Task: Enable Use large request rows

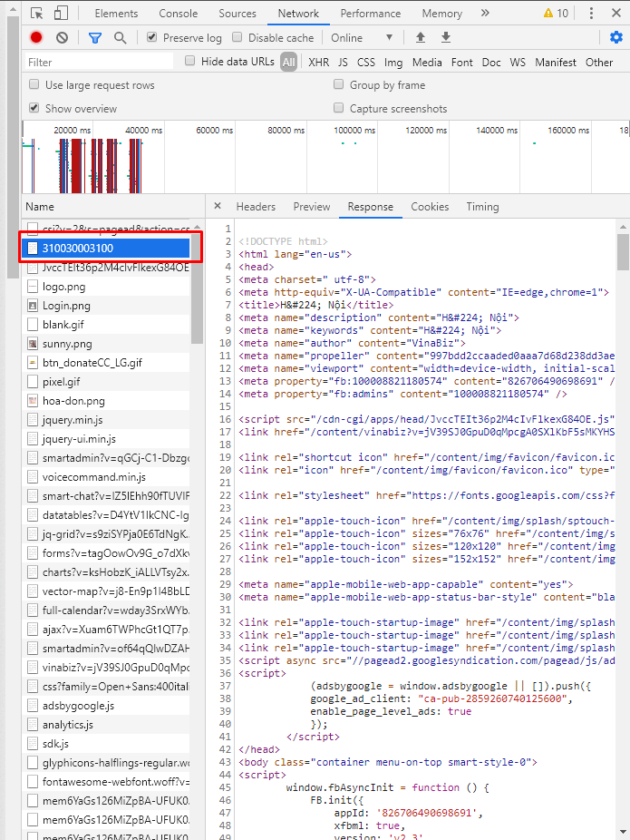Action: [x=34, y=84]
